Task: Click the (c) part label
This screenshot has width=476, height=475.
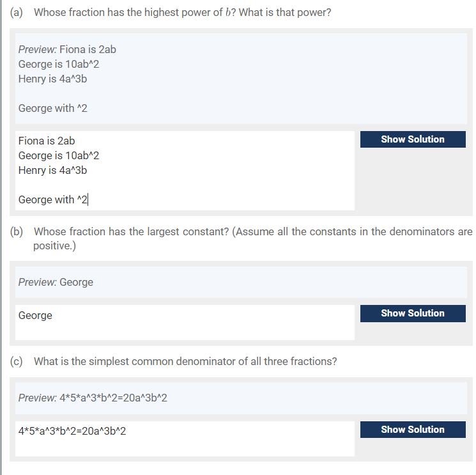Action: (17, 361)
